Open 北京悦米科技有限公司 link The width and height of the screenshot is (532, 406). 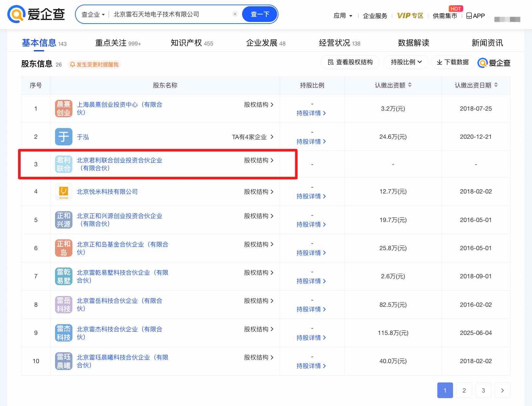coord(107,192)
